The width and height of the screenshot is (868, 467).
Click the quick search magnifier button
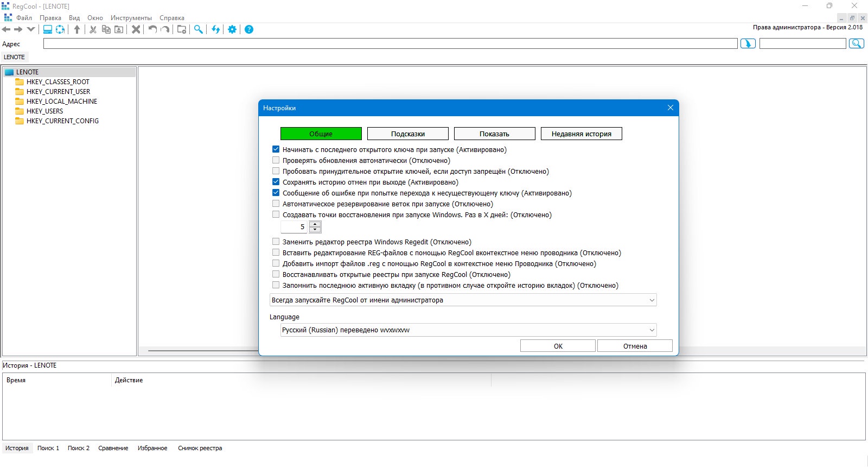857,43
